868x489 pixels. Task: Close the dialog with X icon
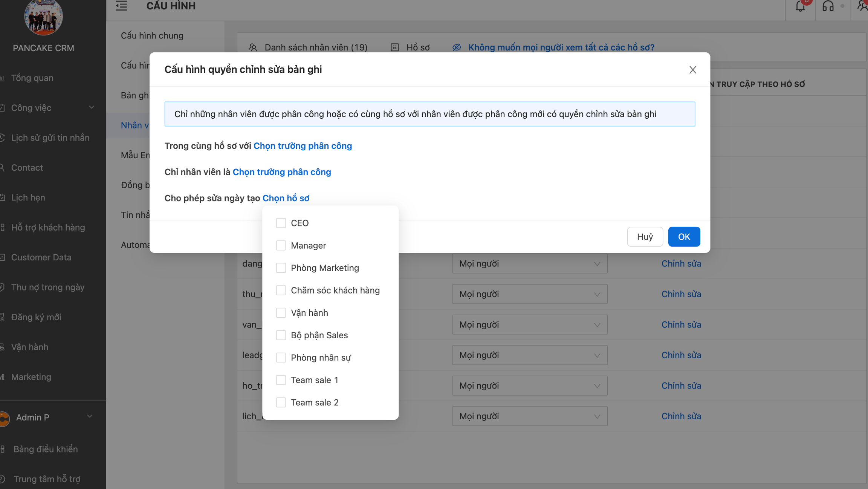(692, 70)
